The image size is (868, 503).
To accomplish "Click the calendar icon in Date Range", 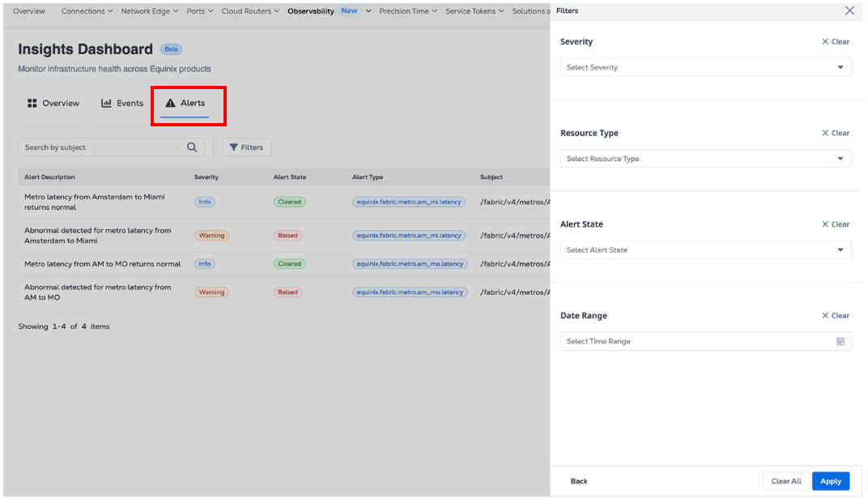I will point(840,341).
